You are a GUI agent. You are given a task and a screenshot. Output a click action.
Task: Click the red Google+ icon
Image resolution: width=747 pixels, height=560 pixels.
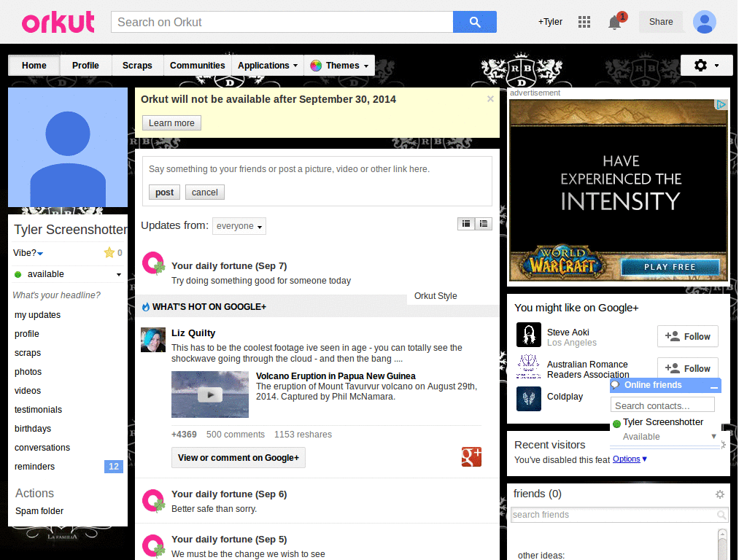click(x=471, y=456)
